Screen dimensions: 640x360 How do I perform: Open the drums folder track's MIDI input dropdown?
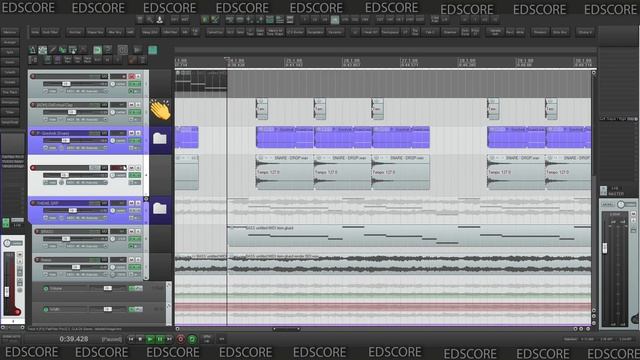86,148
